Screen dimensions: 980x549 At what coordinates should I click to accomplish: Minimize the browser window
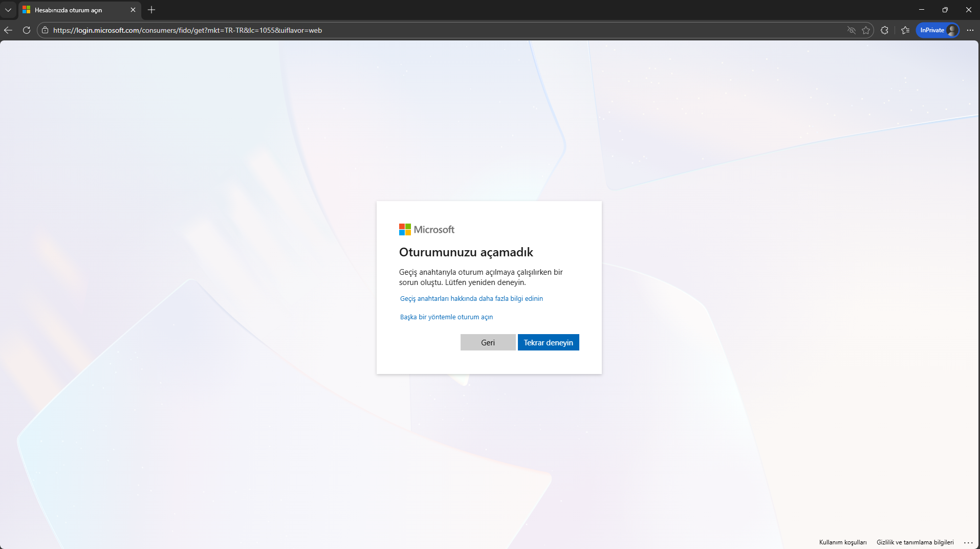(x=922, y=10)
